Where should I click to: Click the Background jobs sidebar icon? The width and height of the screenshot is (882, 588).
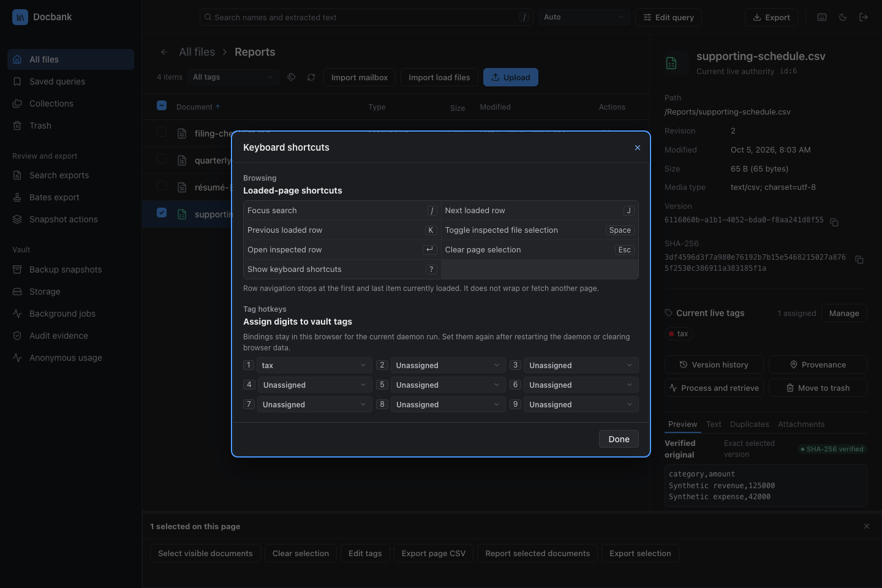pyautogui.click(x=17, y=314)
